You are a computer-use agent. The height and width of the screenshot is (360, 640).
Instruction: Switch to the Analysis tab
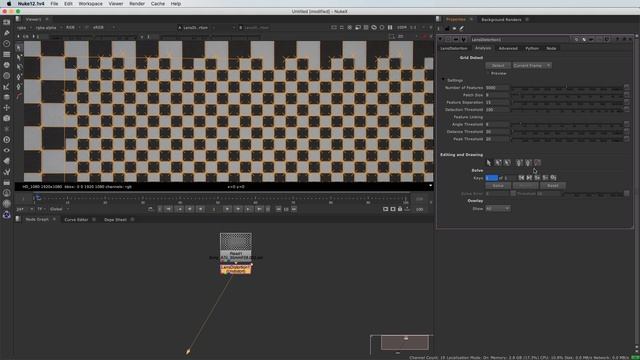pyautogui.click(x=483, y=48)
